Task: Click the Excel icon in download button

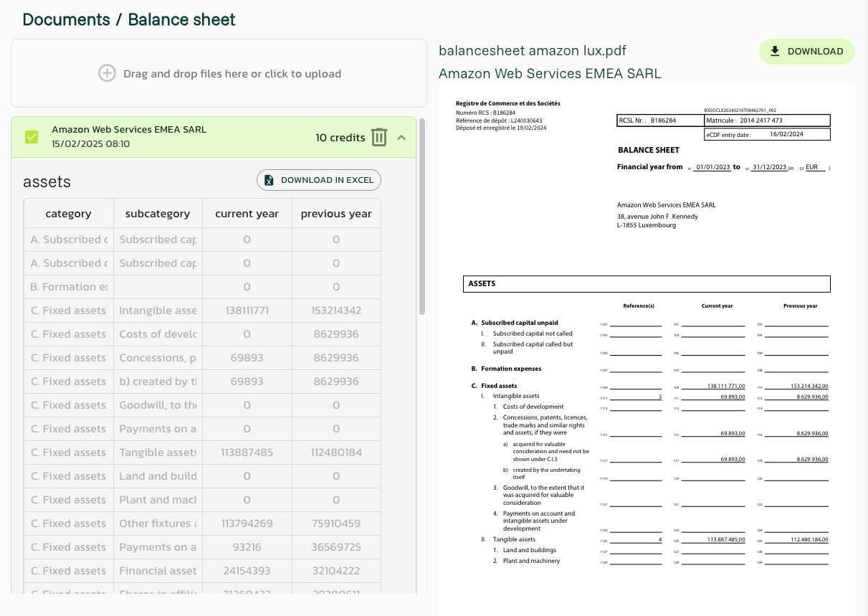Action: pyautogui.click(x=269, y=180)
